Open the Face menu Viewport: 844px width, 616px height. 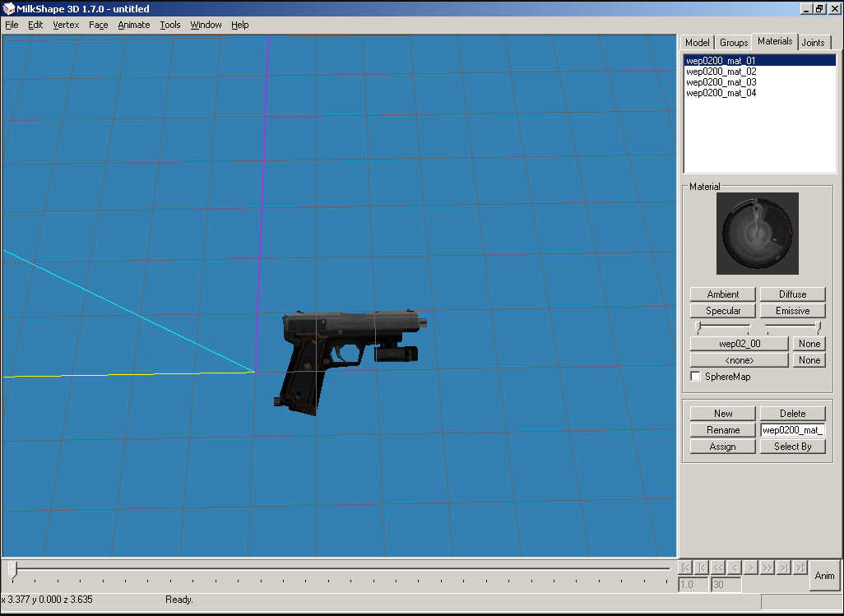[x=99, y=25]
